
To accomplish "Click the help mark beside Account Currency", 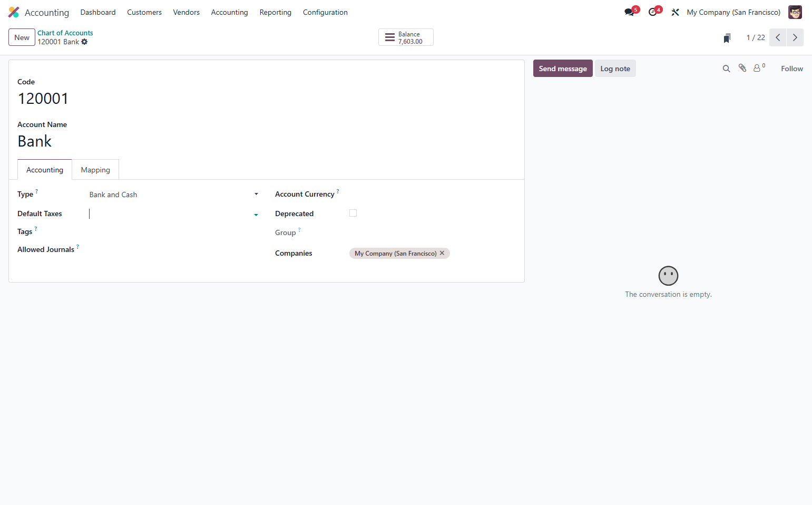I will tap(338, 191).
